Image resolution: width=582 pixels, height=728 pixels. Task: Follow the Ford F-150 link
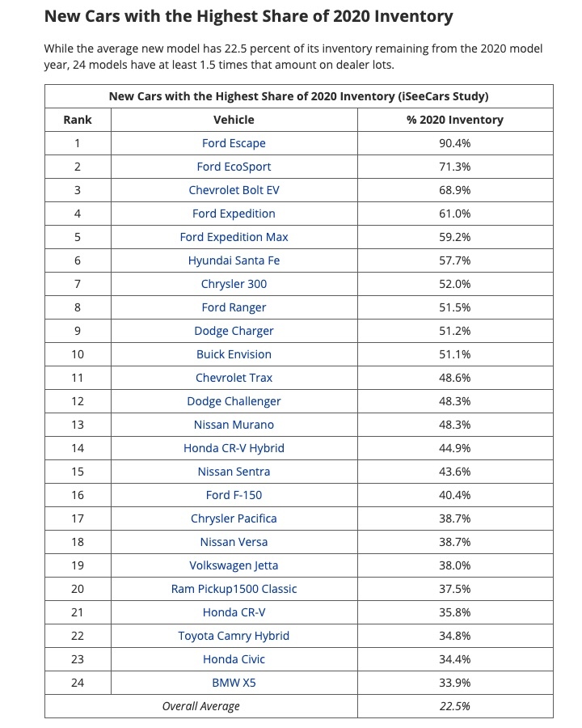(234, 495)
